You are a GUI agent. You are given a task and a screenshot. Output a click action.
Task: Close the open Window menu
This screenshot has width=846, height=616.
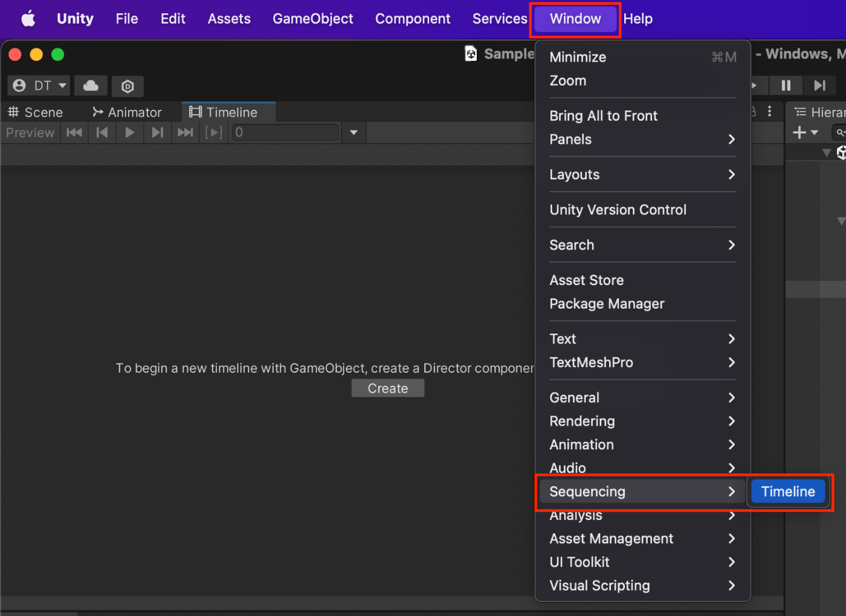tap(575, 19)
